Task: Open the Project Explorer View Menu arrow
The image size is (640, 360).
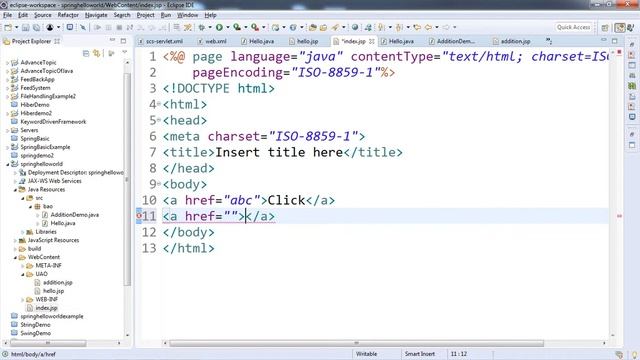Action: click(x=125, y=53)
